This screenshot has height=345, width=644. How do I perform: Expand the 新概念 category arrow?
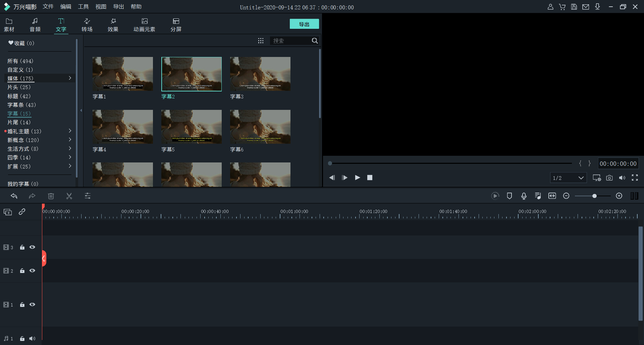pyautogui.click(x=70, y=140)
